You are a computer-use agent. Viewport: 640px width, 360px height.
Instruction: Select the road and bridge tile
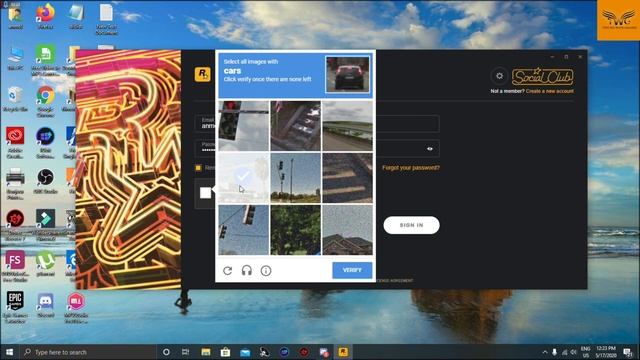[347, 126]
